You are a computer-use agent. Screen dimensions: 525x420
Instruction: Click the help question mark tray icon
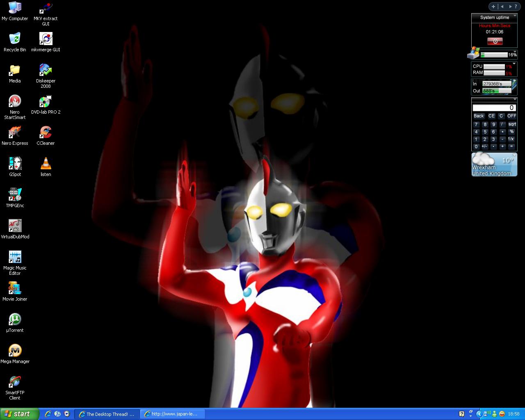pyautogui.click(x=461, y=414)
